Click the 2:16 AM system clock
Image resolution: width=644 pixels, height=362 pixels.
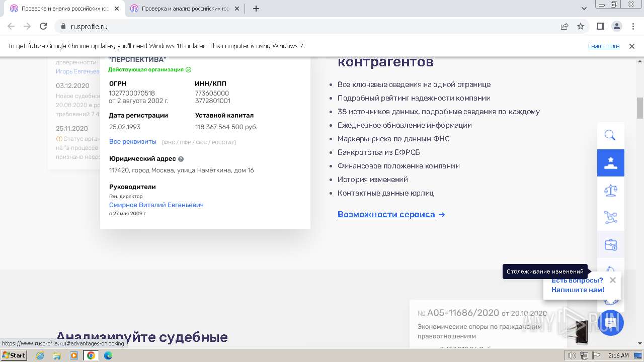618,355
